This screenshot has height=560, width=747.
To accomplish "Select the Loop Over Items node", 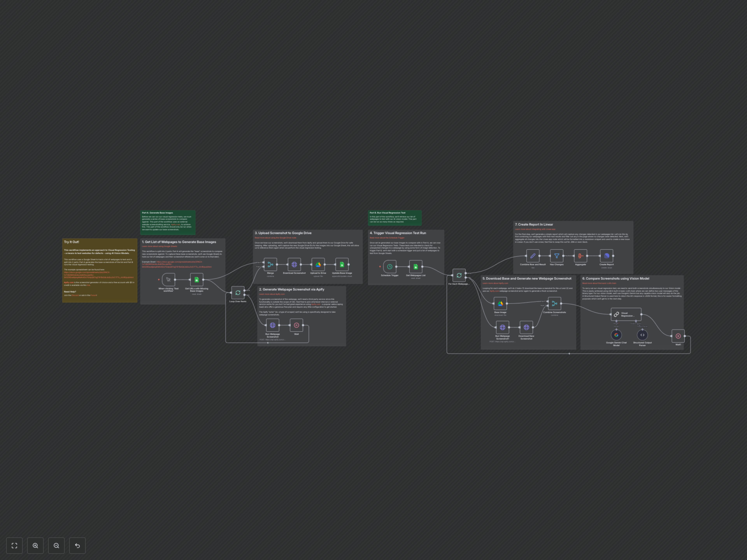I will tap(238, 293).
